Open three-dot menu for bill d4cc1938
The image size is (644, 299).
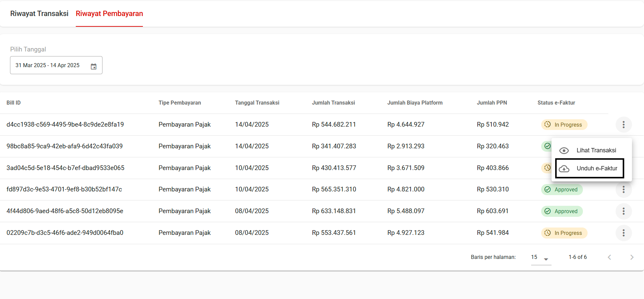click(x=623, y=125)
